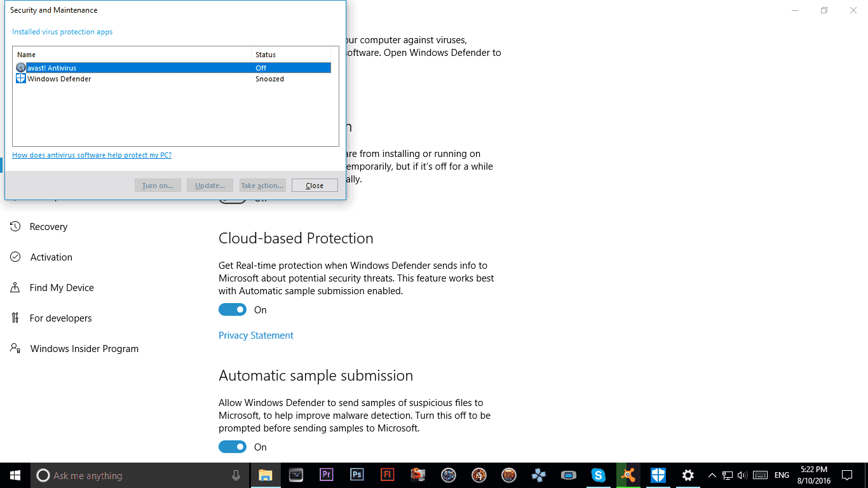
Task: Select the avast! Antivirus row
Action: point(173,68)
